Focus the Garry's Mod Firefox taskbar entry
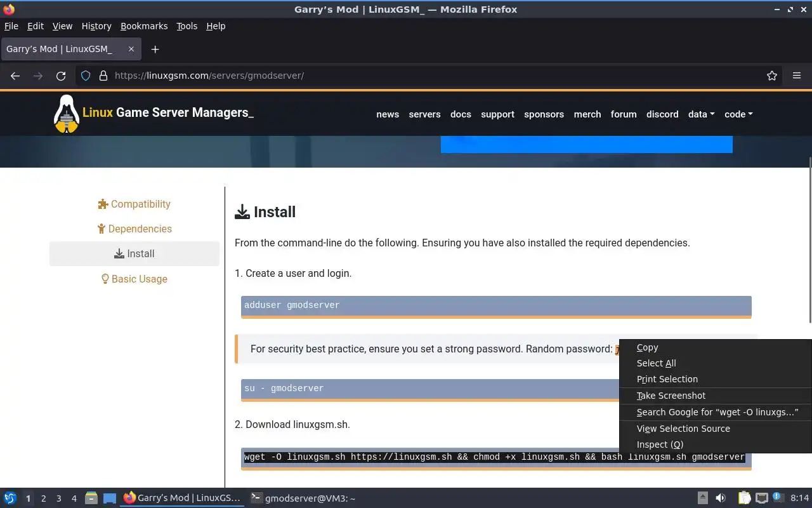 183,498
